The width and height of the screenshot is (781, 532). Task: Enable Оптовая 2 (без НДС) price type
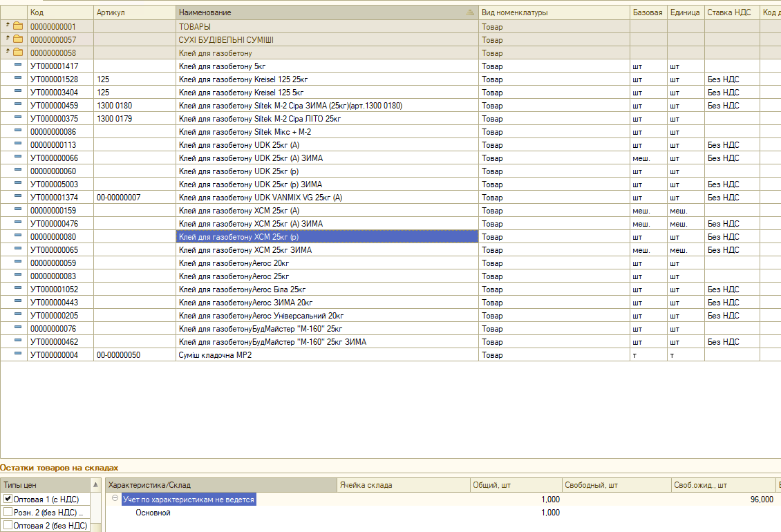pyautogui.click(x=8, y=525)
